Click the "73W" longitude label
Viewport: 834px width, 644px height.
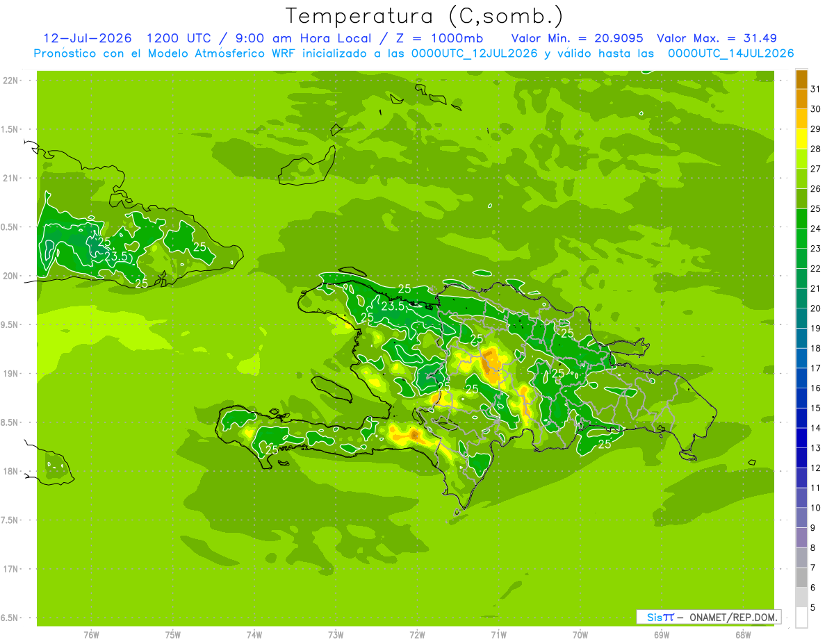336,635
